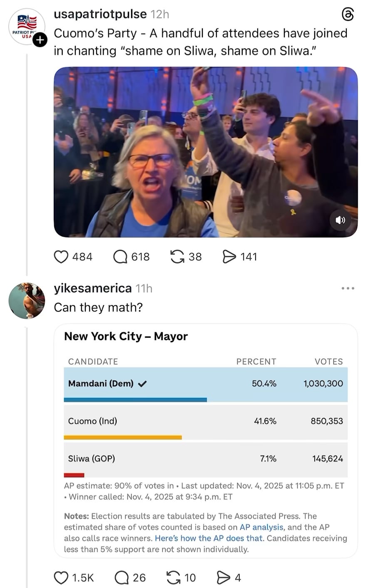Open the Cuomo party video thumbnail
368x588 pixels.
pyautogui.click(x=206, y=152)
